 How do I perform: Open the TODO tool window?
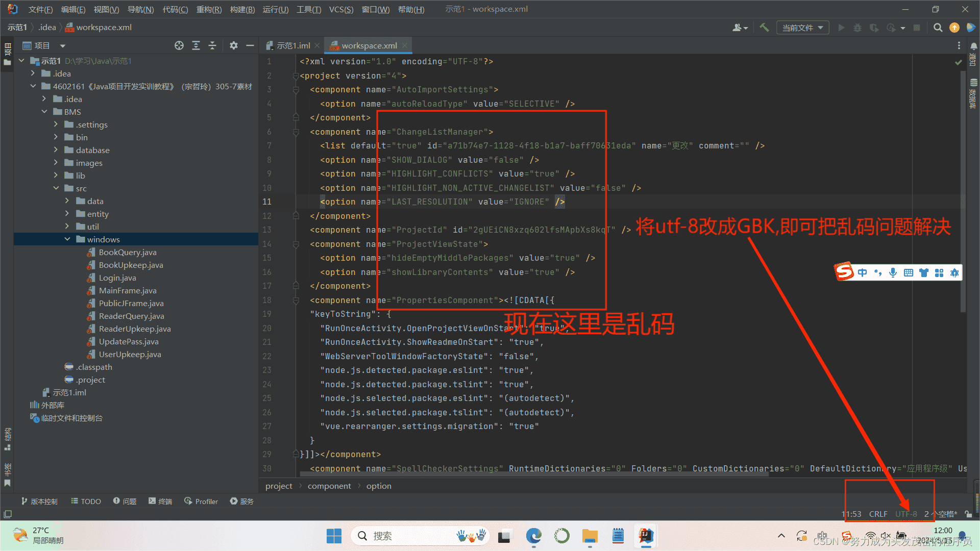pyautogui.click(x=86, y=501)
